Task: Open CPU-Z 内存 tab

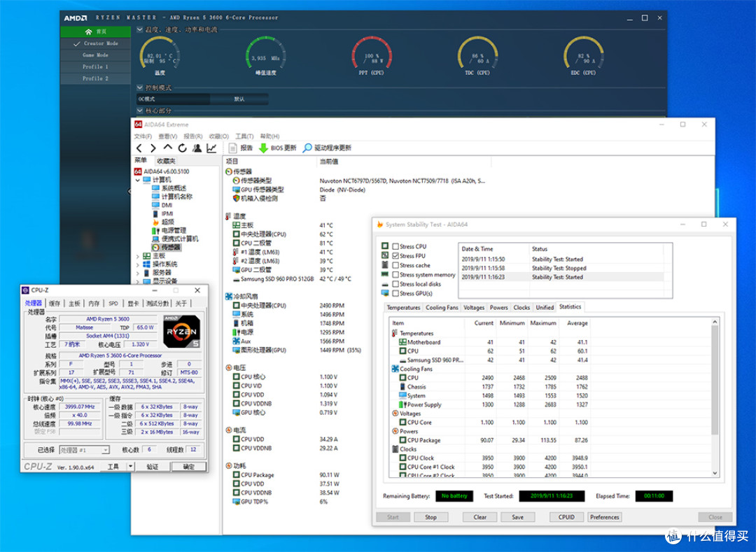Action: pyautogui.click(x=94, y=304)
